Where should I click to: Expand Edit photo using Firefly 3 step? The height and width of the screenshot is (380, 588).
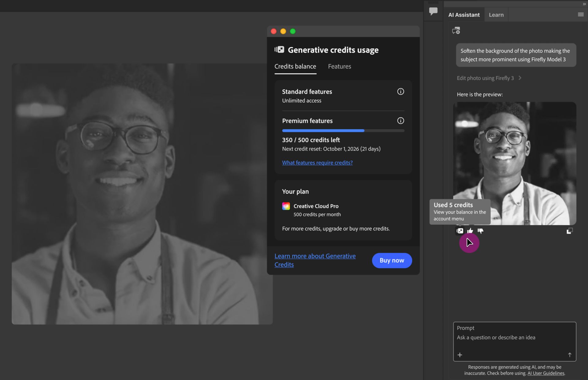coord(489,78)
